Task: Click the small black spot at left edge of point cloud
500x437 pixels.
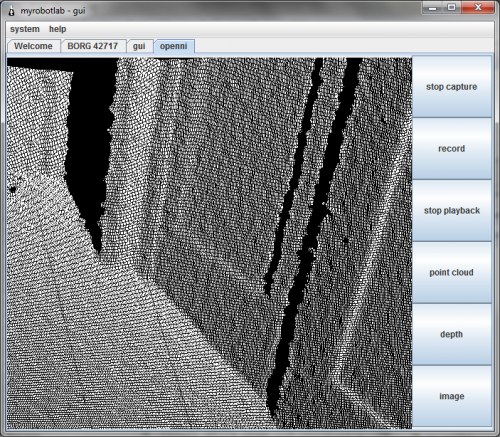Action: click(x=13, y=189)
